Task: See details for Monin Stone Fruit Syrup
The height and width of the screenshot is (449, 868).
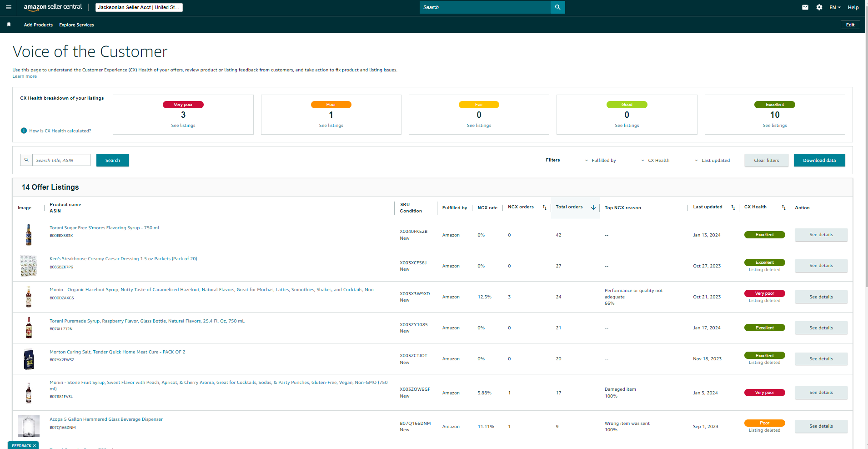Action: tap(821, 393)
